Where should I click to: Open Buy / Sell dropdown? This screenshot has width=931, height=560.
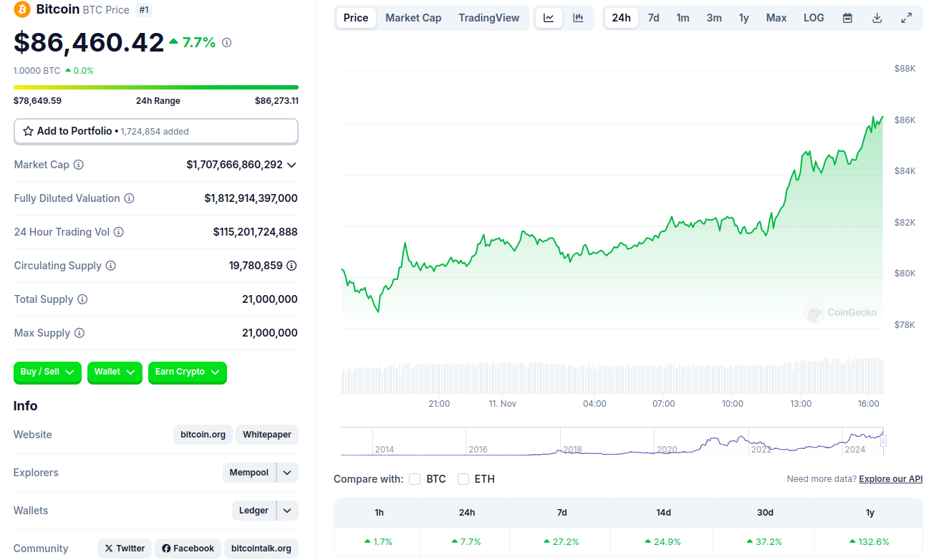[x=47, y=372]
